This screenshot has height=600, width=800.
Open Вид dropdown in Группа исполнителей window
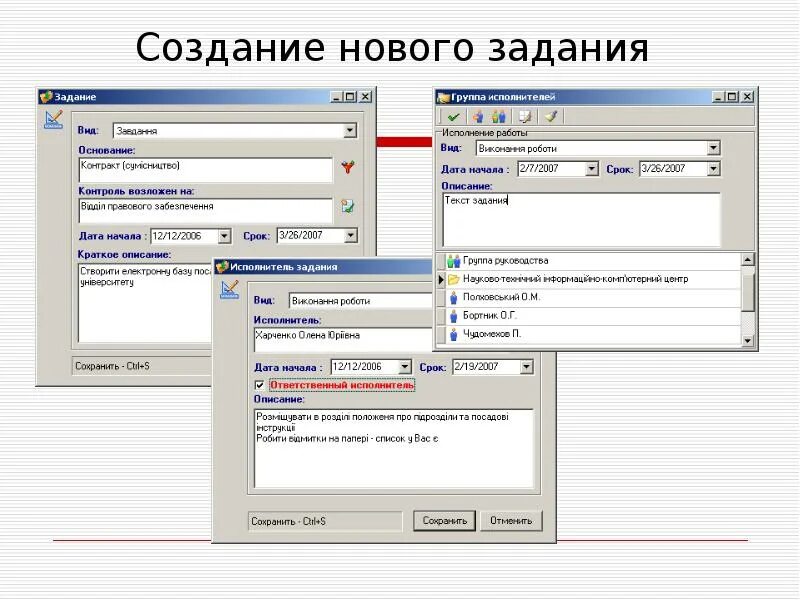pyautogui.click(x=713, y=148)
